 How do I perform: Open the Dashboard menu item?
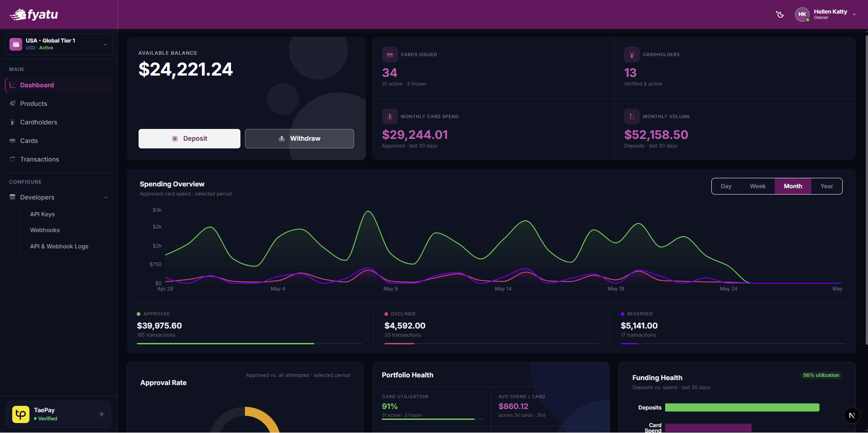58,85
